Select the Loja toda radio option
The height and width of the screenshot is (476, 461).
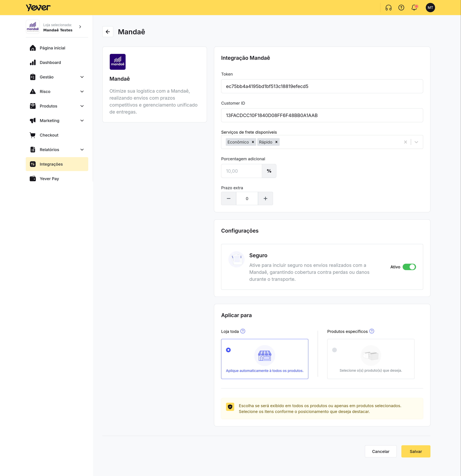pos(228,350)
